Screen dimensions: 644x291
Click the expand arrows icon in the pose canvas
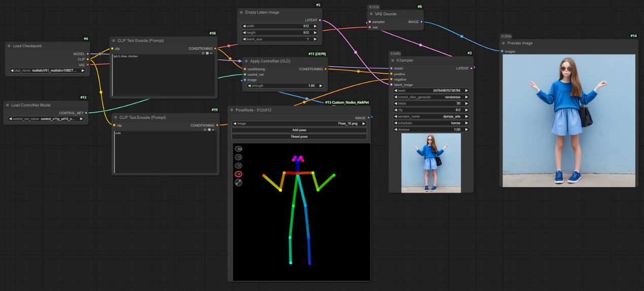pos(239,182)
